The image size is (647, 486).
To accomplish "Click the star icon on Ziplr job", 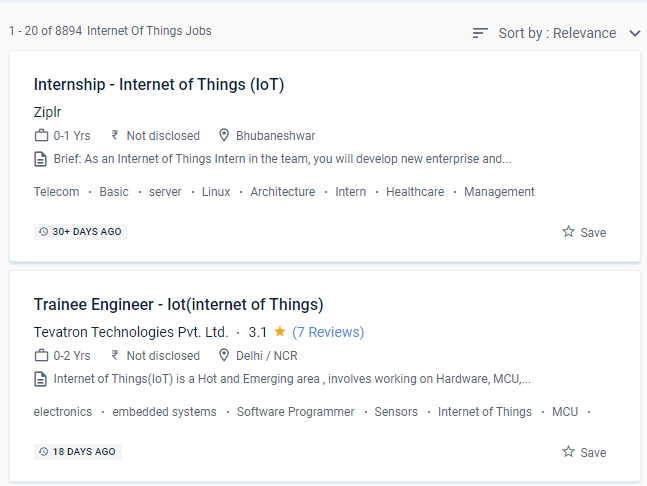I will click(568, 232).
